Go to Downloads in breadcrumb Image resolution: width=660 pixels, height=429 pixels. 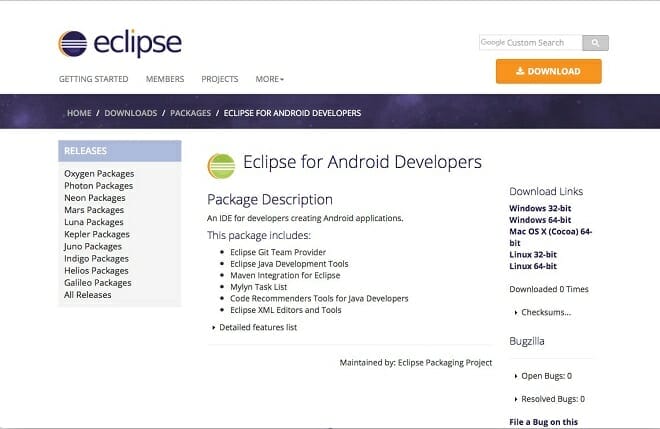130,113
